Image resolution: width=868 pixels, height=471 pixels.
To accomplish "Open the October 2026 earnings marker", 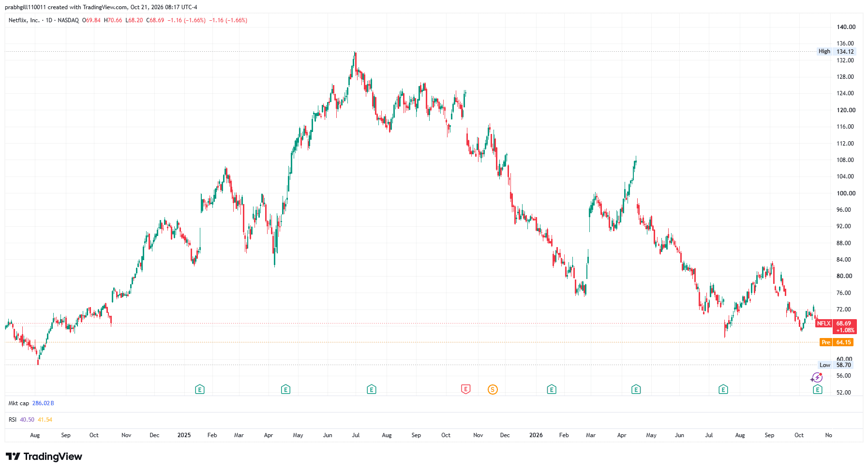I will [818, 389].
